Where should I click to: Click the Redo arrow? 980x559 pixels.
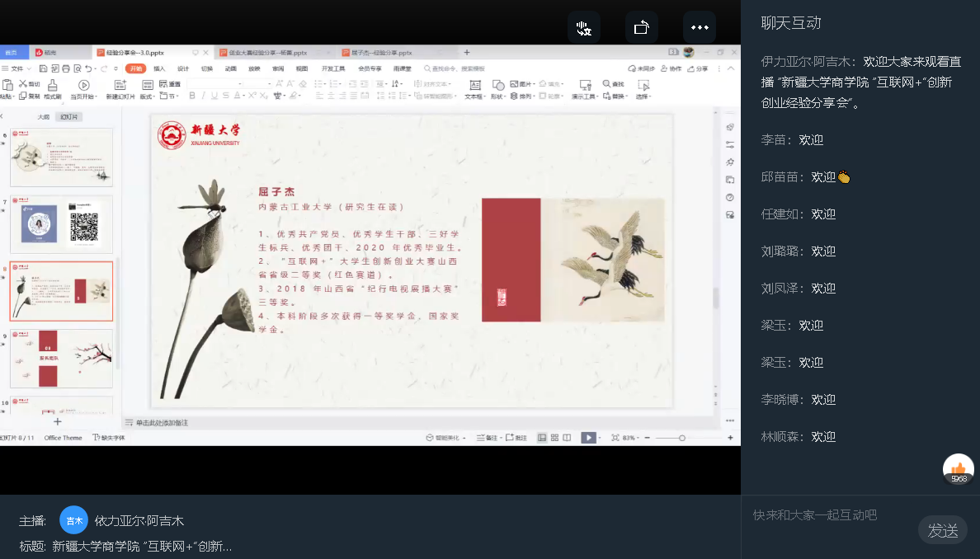tap(104, 68)
